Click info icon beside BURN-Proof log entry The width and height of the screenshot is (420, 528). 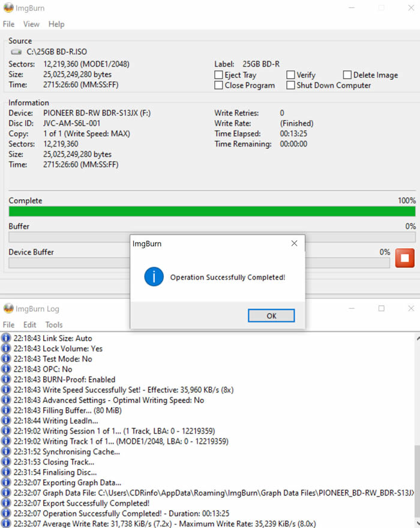(x=7, y=380)
